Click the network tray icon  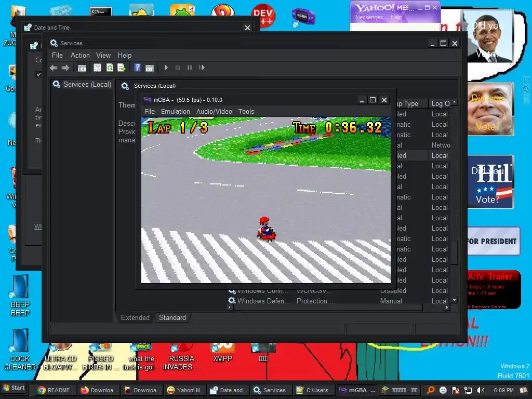(x=468, y=390)
